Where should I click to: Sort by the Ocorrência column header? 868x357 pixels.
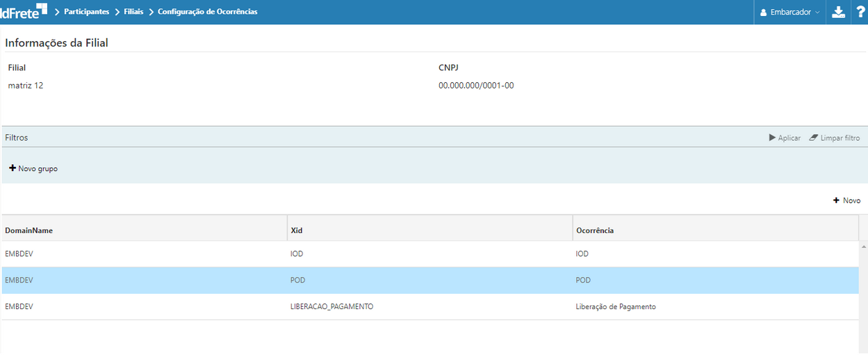(x=594, y=230)
